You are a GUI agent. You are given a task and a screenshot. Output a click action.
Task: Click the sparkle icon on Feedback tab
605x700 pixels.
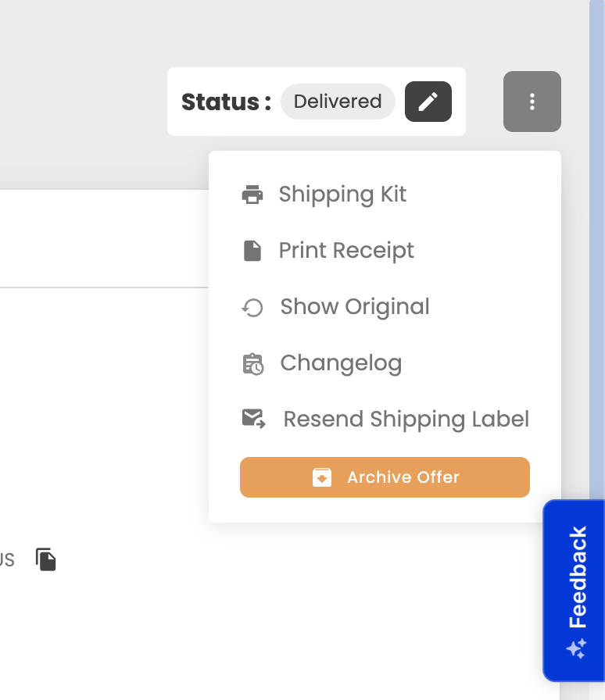click(x=576, y=648)
